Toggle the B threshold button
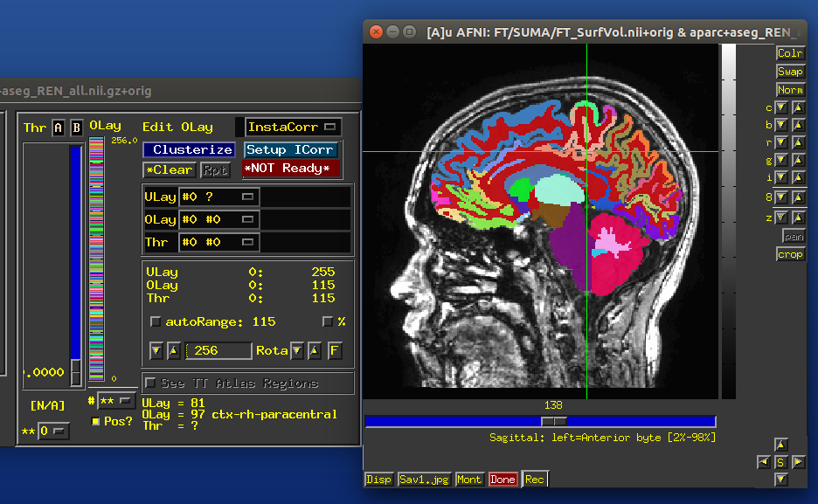818x504 pixels. pos(76,128)
